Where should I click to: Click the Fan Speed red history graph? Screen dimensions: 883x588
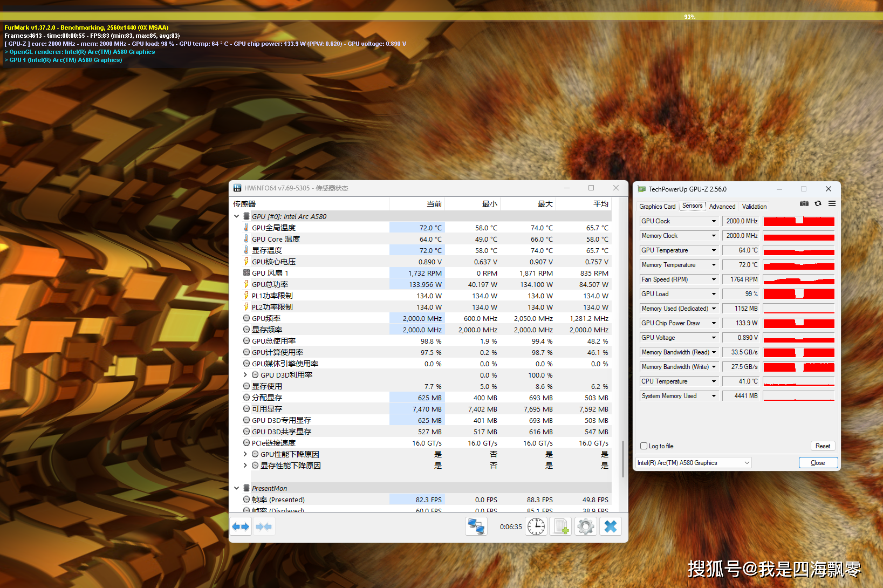click(x=799, y=279)
